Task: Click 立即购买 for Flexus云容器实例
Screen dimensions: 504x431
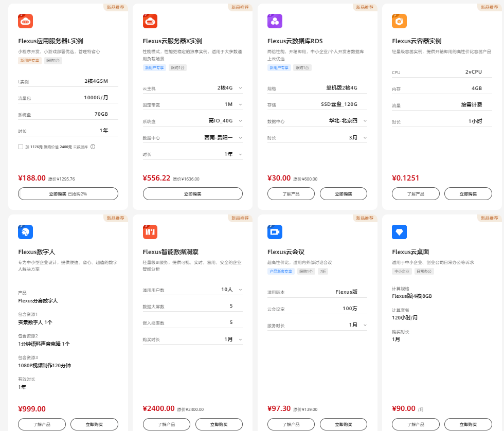Action: (468, 194)
